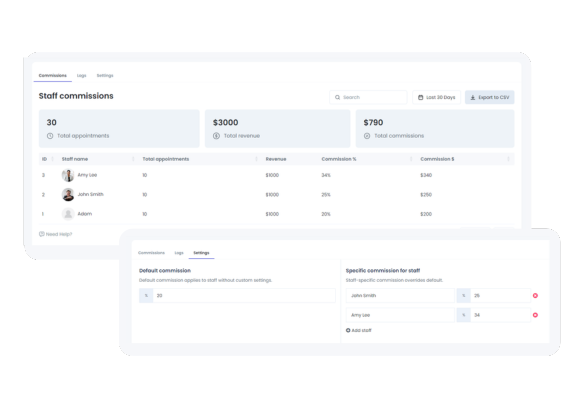This screenshot has height=408, width=584.
Task: Open Amy Lee's avatar
Action: [x=68, y=175]
